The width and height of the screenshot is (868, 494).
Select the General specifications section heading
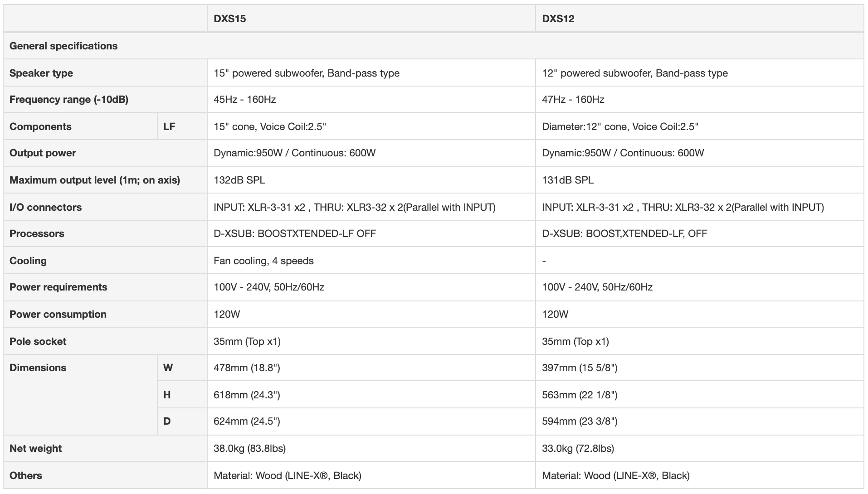[x=63, y=46]
